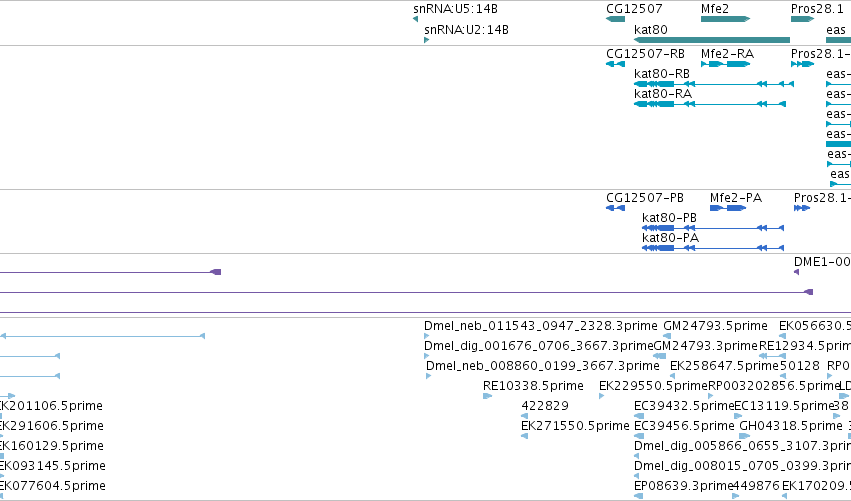Select the kat80 gene bar in top track
The height and width of the screenshot is (501, 851).
click(712, 40)
